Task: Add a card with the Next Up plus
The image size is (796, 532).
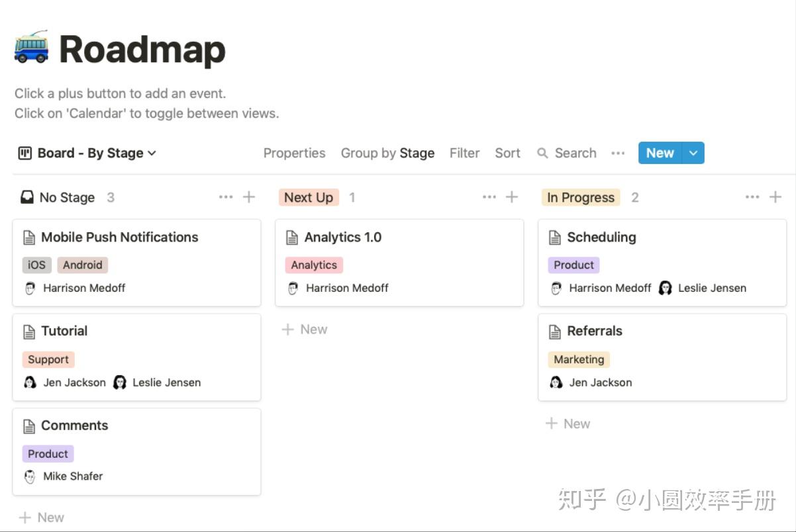Action: [x=512, y=197]
